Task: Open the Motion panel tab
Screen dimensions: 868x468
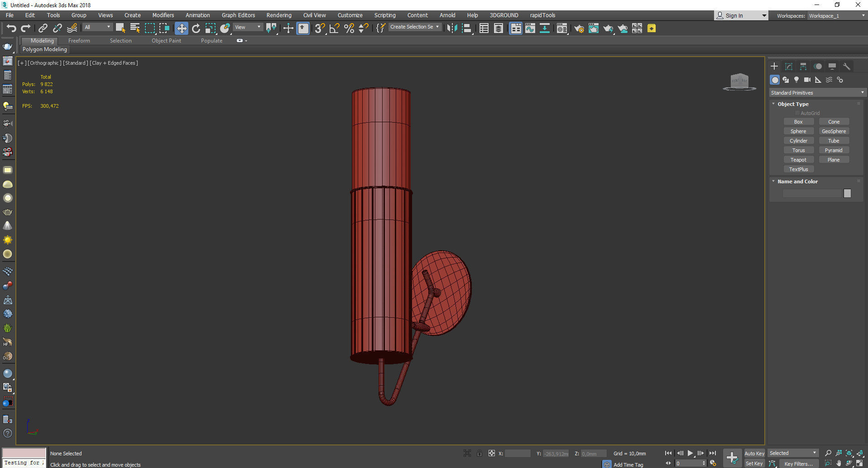Action: click(x=818, y=66)
